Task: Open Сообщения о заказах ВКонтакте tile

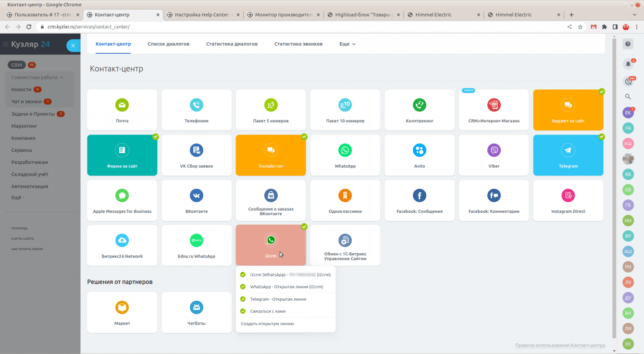Action: click(x=271, y=200)
